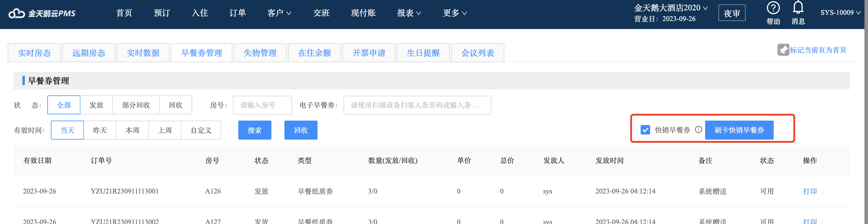
Task: Switch to the 失物管理 tab
Action: 260,53
